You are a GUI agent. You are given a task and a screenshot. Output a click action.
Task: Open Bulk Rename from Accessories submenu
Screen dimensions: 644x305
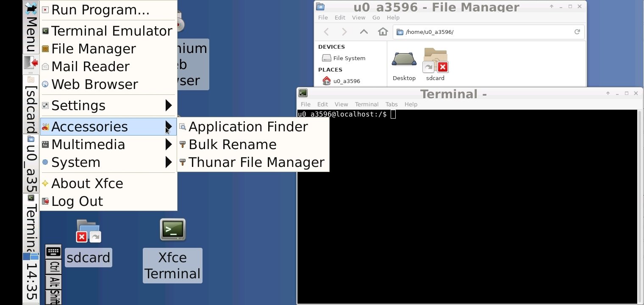(253, 144)
